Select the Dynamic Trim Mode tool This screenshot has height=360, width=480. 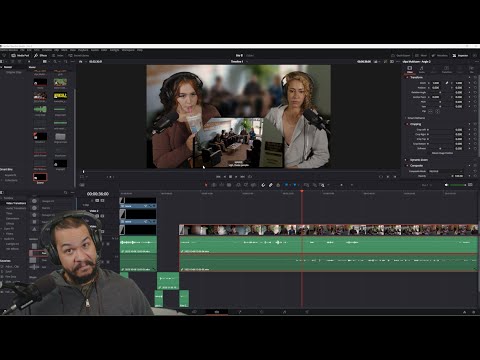click(x=221, y=185)
